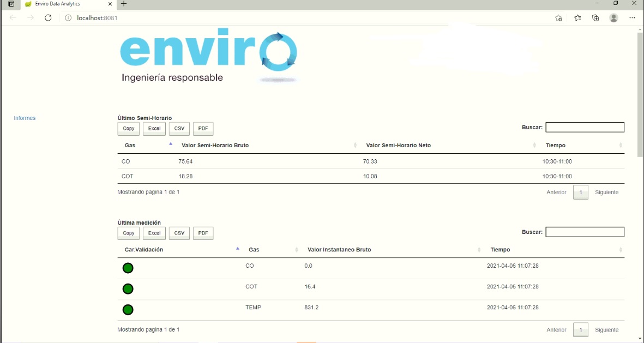Sort by Valor Instantaneo Bruto column
Image resolution: width=644 pixels, height=343 pixels.
coord(392,250)
